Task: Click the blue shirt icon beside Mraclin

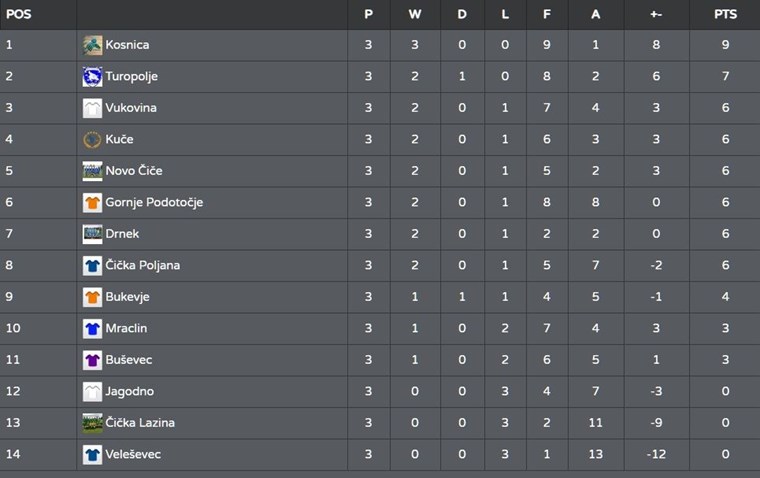Action: pyautogui.click(x=92, y=329)
